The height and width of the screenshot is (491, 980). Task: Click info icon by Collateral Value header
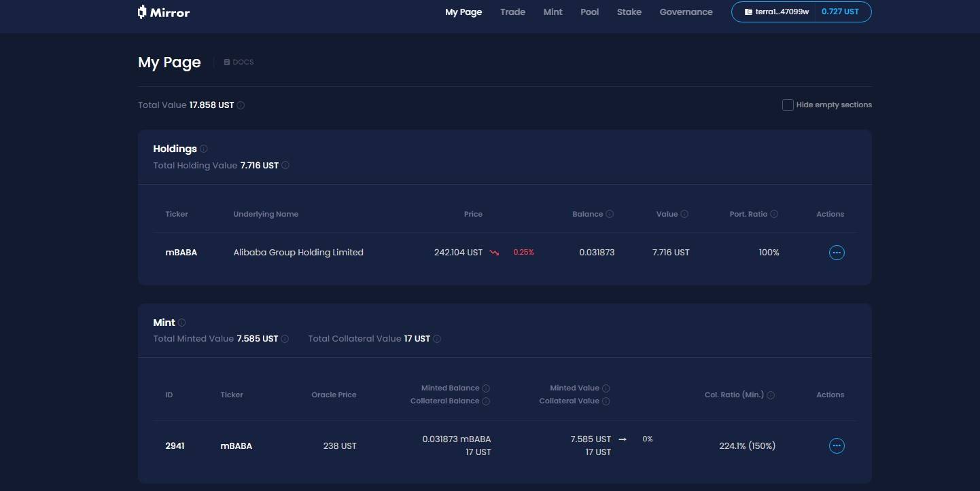606,401
